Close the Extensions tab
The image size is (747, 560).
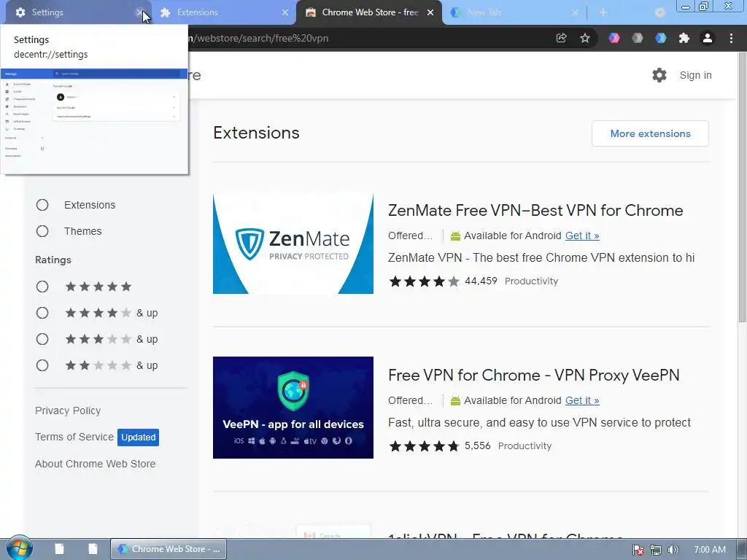coord(285,12)
